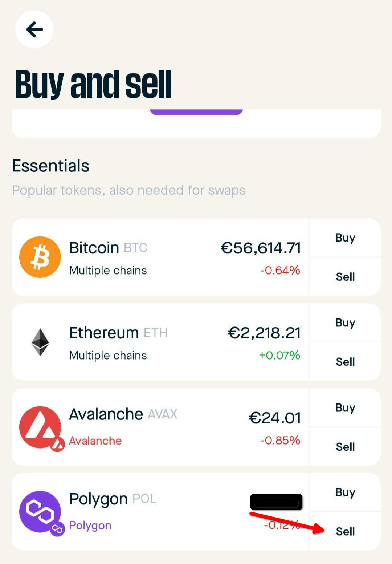Viewport: 392px width, 564px height.
Task: Open the Ethereum ETH token row
Action: tap(160, 342)
